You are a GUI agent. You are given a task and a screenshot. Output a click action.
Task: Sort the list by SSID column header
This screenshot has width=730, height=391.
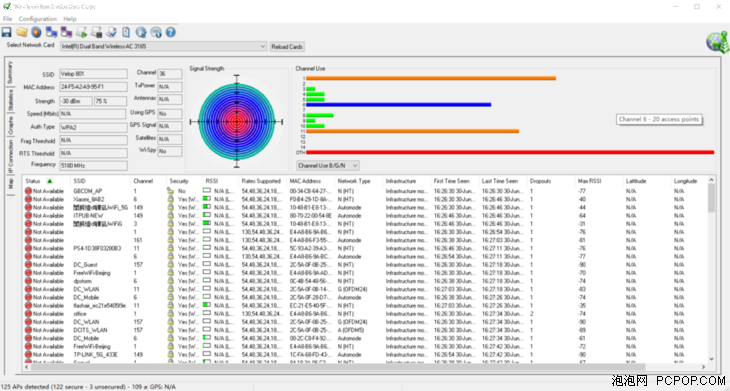click(x=100, y=181)
